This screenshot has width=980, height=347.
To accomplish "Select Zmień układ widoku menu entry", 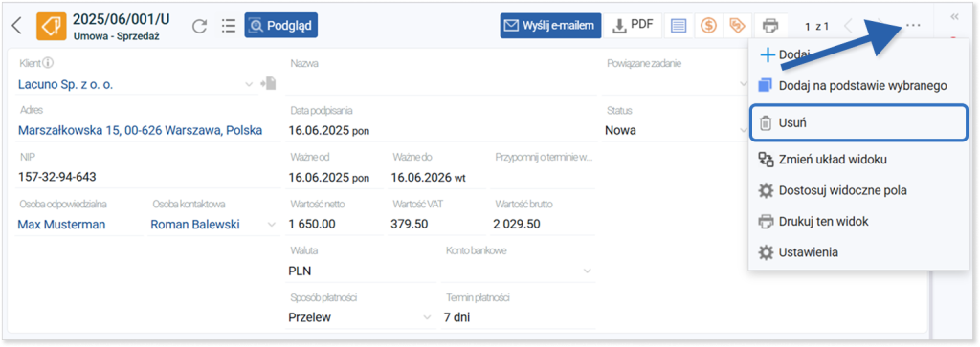I will coord(857,159).
